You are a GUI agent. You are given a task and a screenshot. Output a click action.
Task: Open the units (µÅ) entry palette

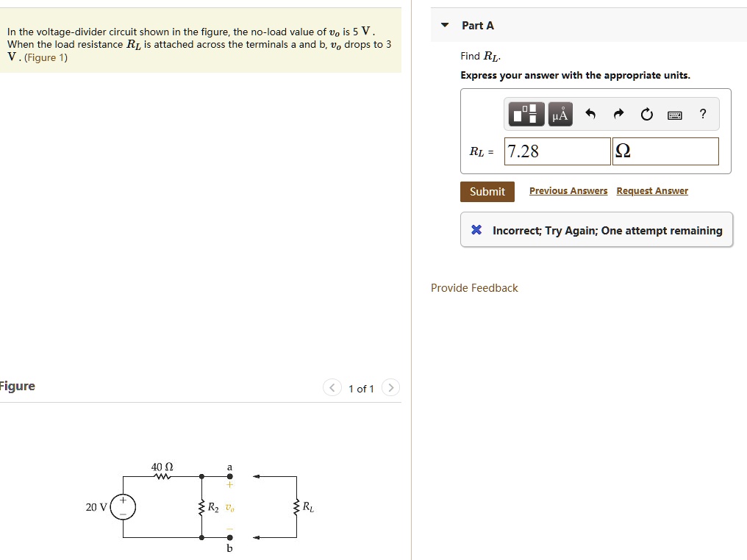pos(560,113)
